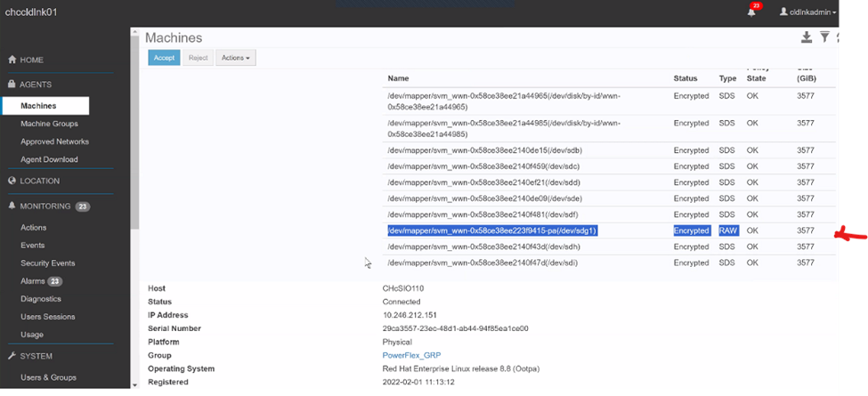Click the MONITORING section header
This screenshot has width=868, height=396.
[45, 206]
